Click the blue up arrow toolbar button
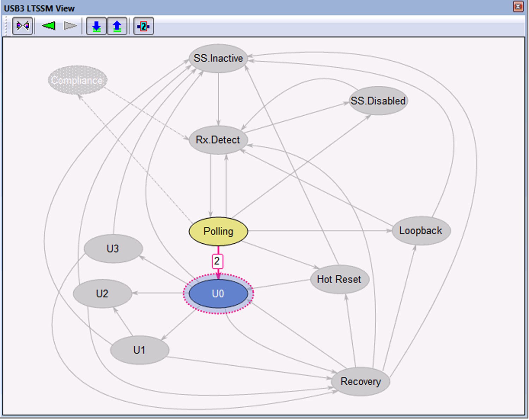 tap(117, 26)
